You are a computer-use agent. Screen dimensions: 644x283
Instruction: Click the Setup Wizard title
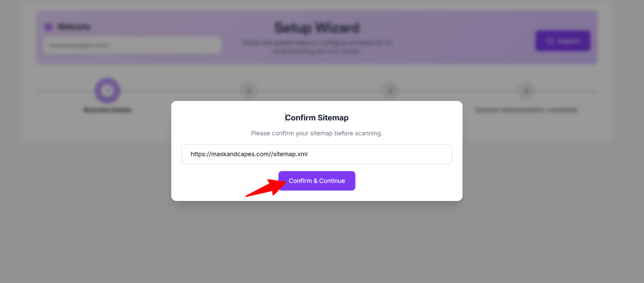click(x=317, y=28)
